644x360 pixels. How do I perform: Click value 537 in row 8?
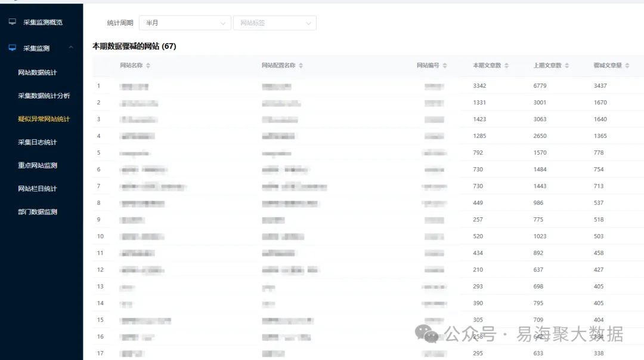pyautogui.click(x=599, y=203)
